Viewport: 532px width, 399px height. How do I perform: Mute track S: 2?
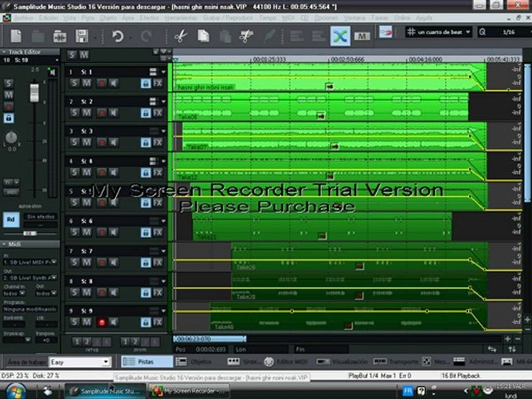[86, 113]
